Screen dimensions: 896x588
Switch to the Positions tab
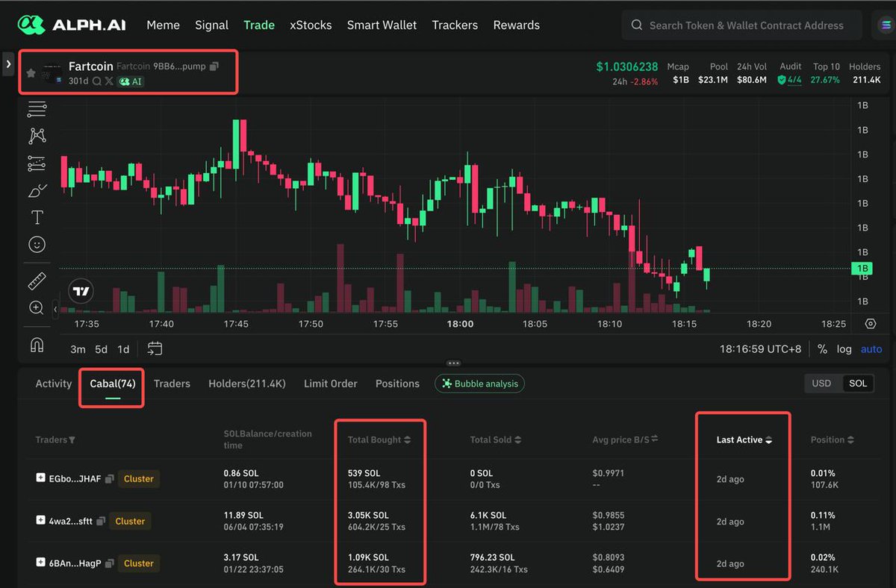point(397,384)
